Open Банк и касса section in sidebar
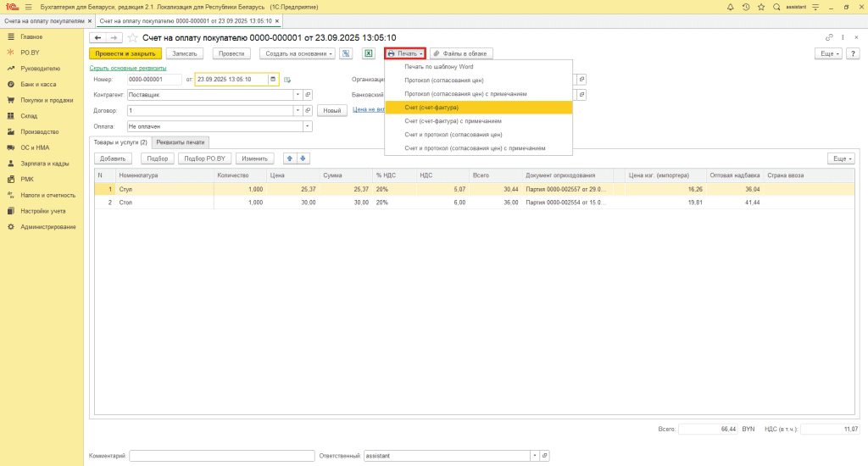Screen dimensions: 868x466 point(38,85)
